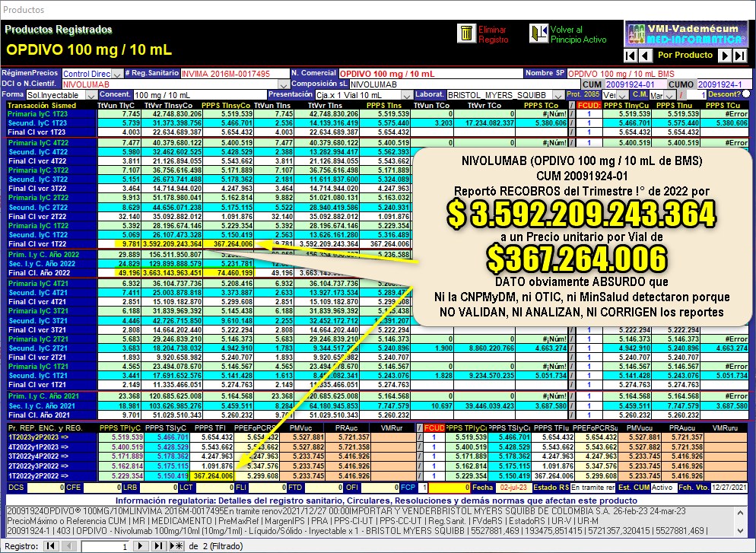The height and width of the screenshot is (553, 756).
Task: Go to last record in Registro bar
Action: (x=158, y=546)
